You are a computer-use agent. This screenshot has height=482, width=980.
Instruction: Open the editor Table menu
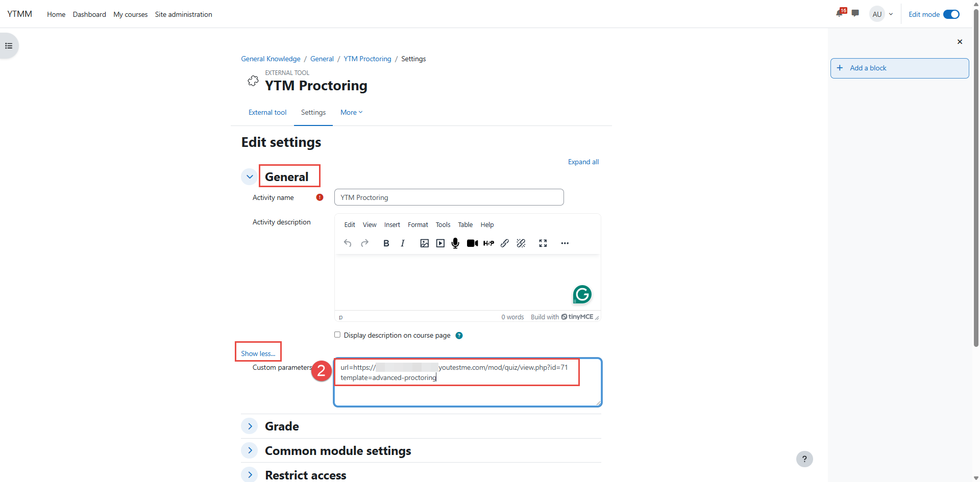click(465, 225)
